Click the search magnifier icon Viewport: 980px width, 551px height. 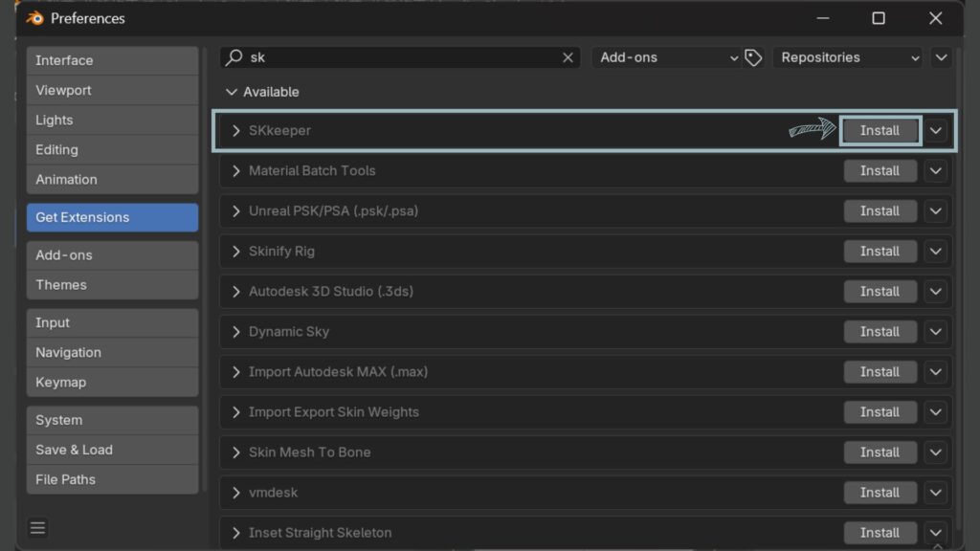234,57
